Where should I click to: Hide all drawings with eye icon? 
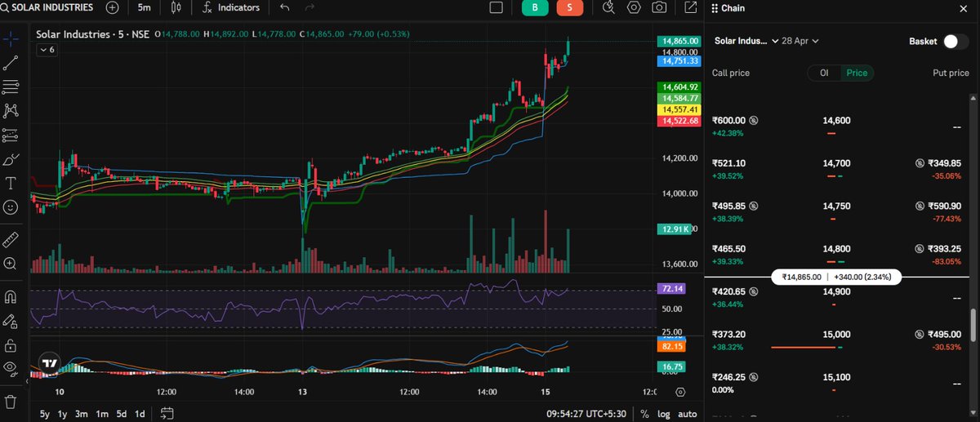(x=11, y=368)
